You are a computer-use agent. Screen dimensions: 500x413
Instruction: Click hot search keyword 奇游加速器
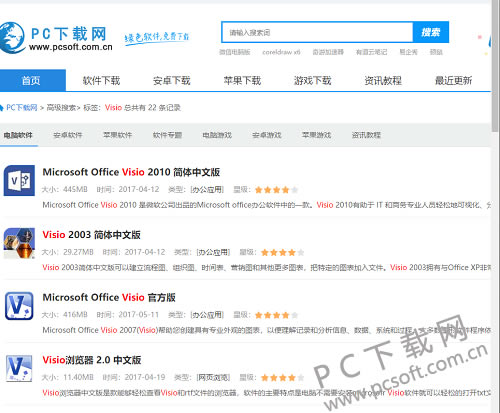(328, 52)
